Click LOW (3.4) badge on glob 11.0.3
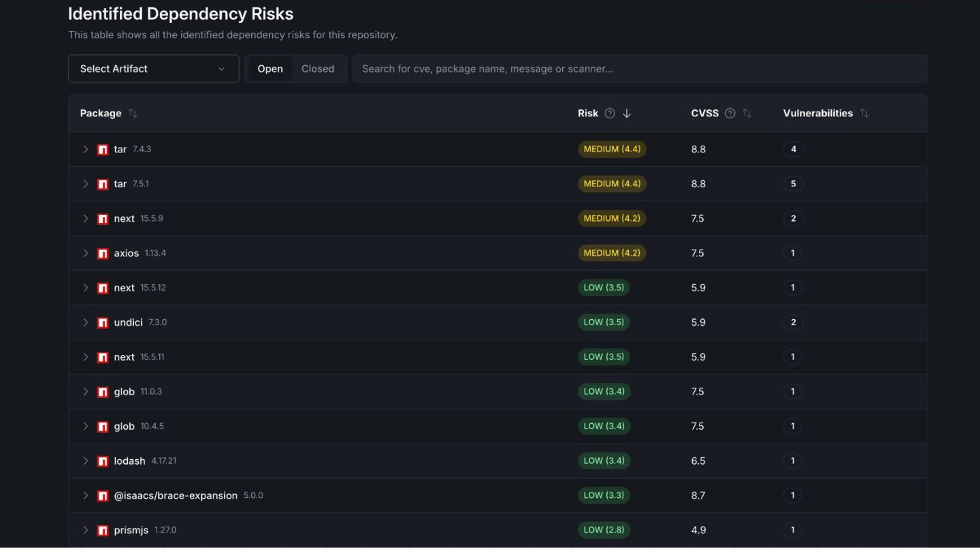The image size is (980, 551). 604,391
